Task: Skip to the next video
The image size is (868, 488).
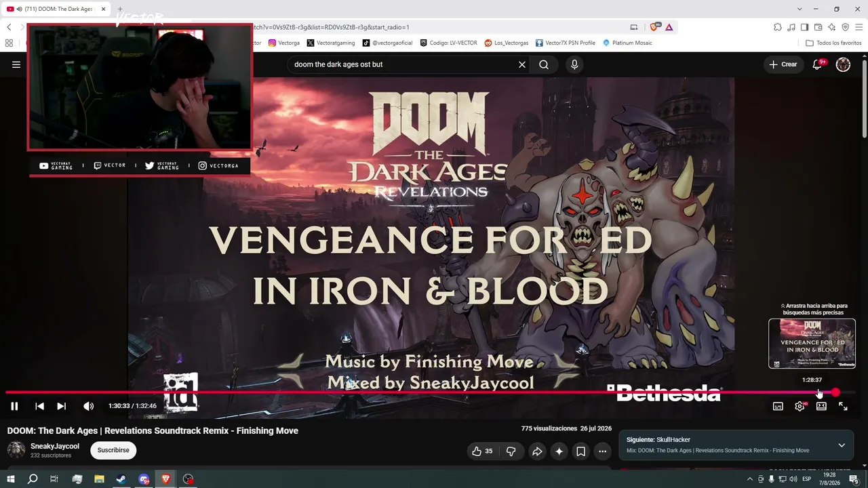Action: [61, 406]
